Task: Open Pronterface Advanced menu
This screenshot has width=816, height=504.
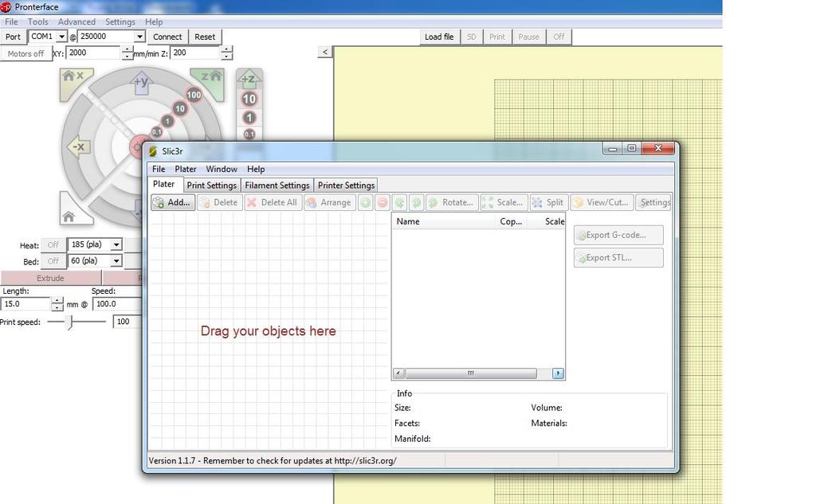Action: click(x=76, y=21)
